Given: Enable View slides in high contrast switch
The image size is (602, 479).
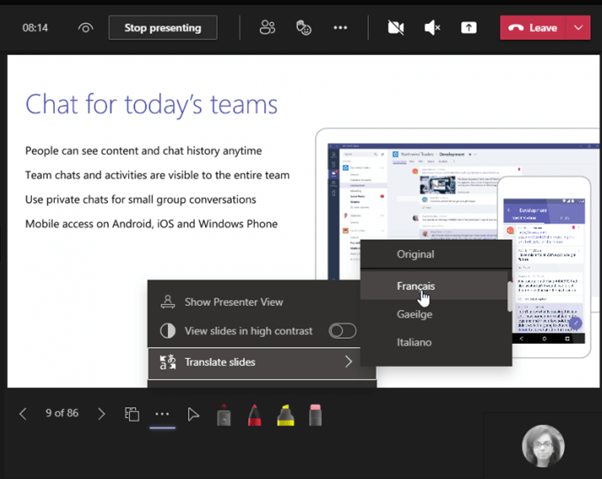Looking at the screenshot, I should (x=342, y=331).
